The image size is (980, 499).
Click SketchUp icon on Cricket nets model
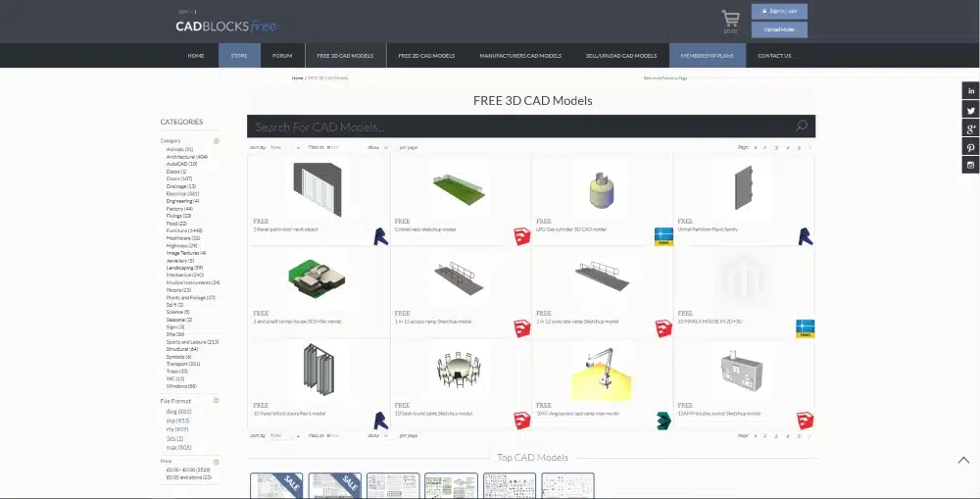coord(522,236)
